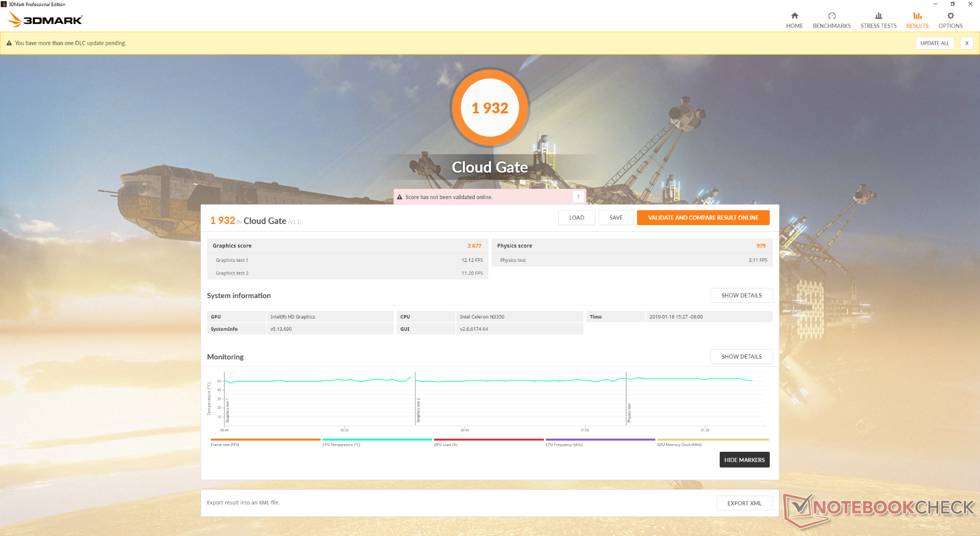Click the Save button

click(x=616, y=217)
